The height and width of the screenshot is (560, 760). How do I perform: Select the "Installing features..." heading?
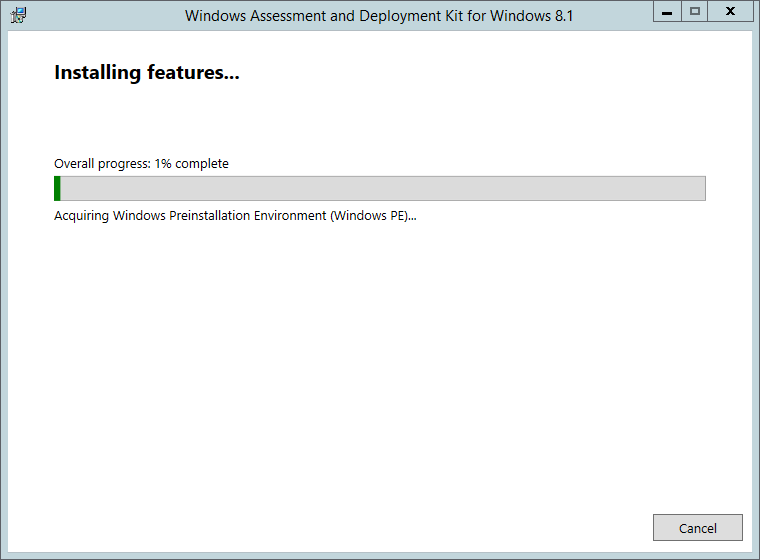(147, 73)
